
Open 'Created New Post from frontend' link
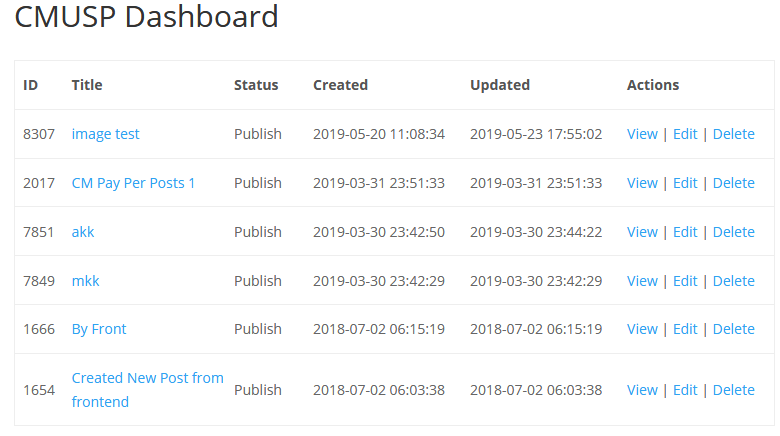pyautogui.click(x=147, y=379)
